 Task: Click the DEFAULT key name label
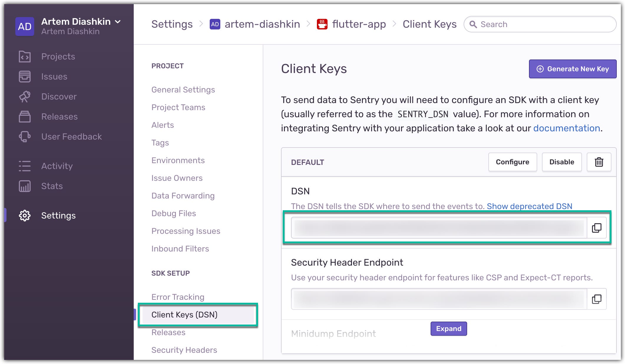coord(307,162)
